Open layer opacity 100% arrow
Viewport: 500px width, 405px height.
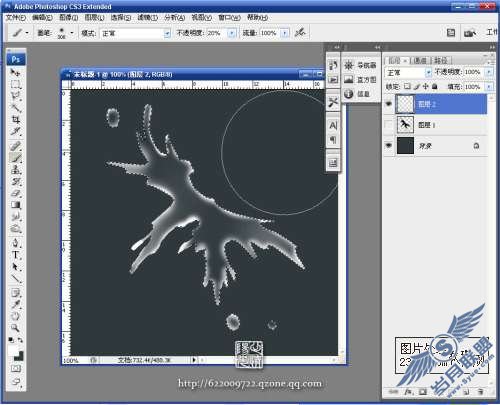[489, 72]
